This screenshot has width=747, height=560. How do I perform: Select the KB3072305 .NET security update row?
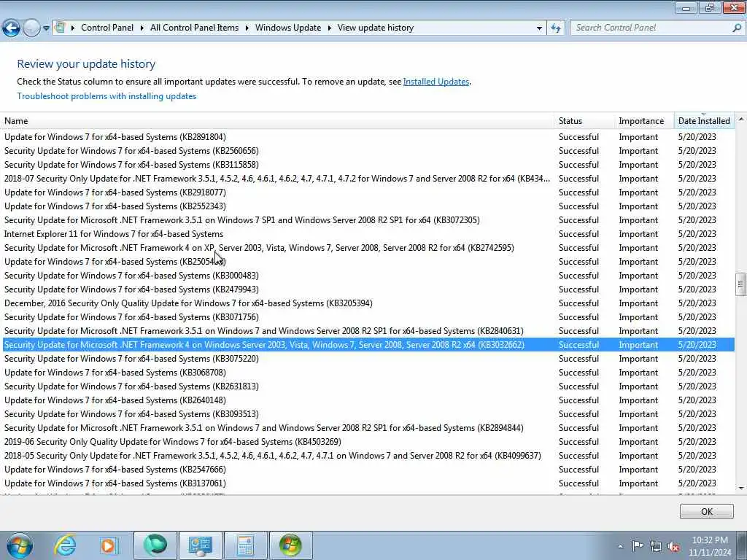click(368, 220)
